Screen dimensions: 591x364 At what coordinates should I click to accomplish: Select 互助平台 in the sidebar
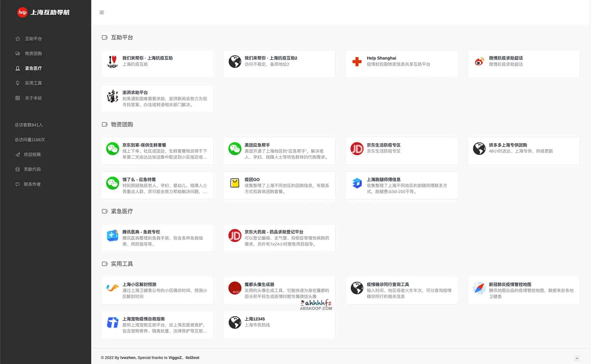(33, 38)
